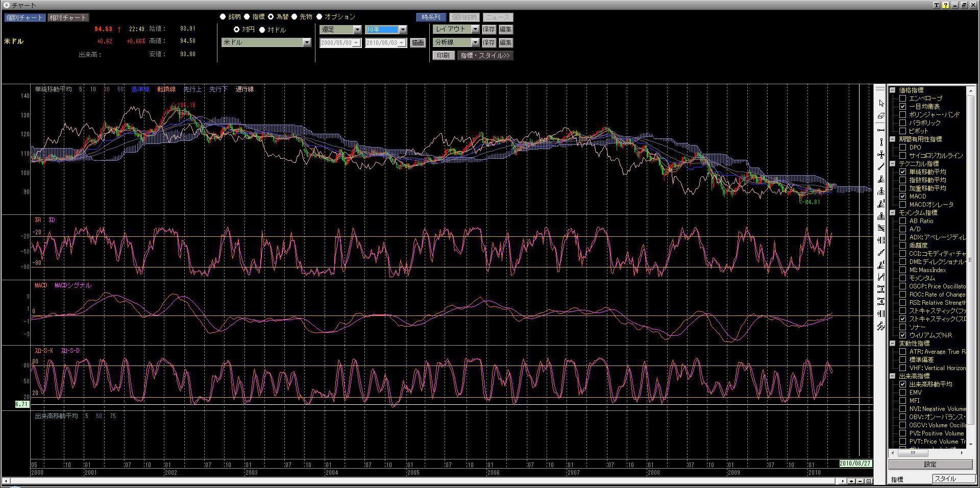
Task: Open the 週足 timeframe dropdown
Action: pos(357,30)
